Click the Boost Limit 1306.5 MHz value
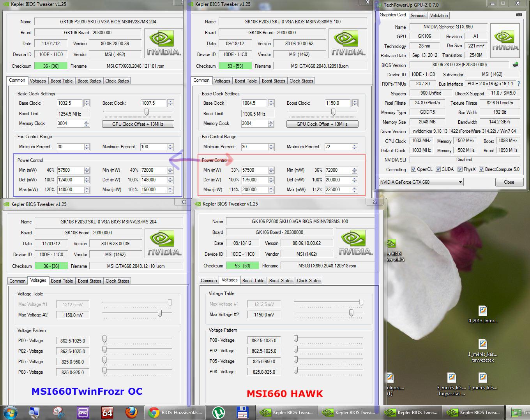This screenshot has height=420, width=530. 258,114
